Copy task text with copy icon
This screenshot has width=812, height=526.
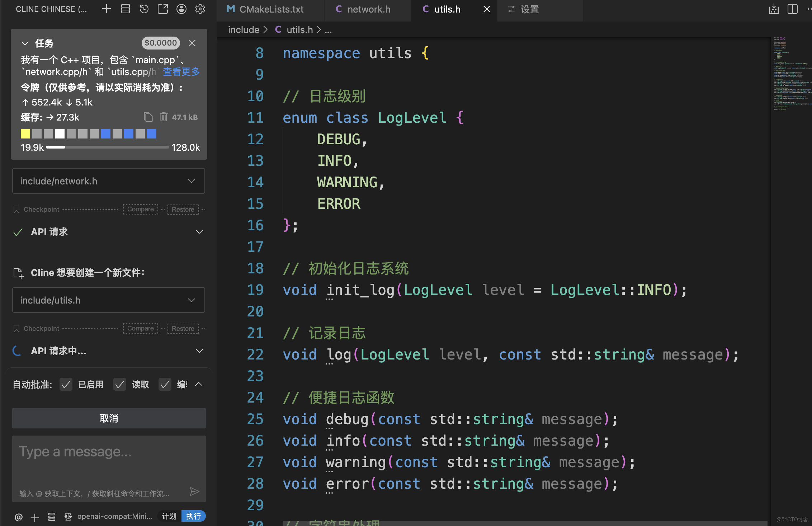(148, 117)
